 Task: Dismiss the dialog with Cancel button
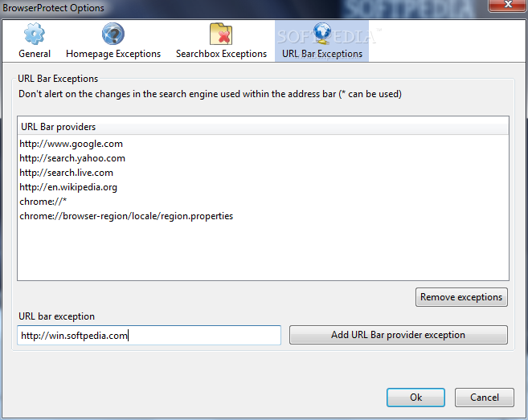485,398
